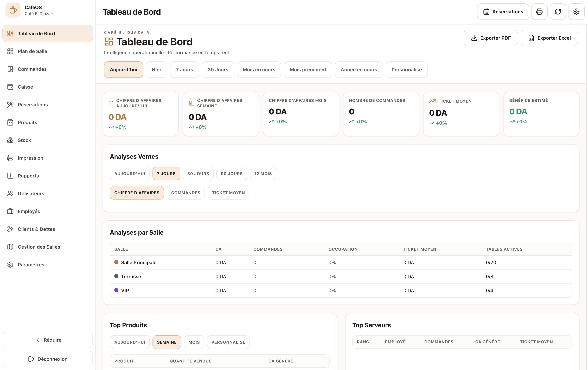Select the 30 JOURS sales analysis range
Screen dimensions: 588x370
(198, 174)
